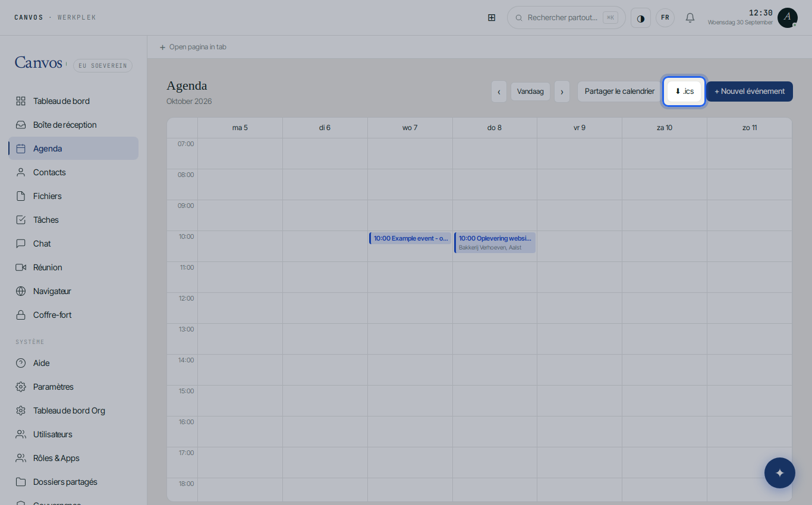
Task: Click the Paramètres gear icon
Action: click(21, 387)
